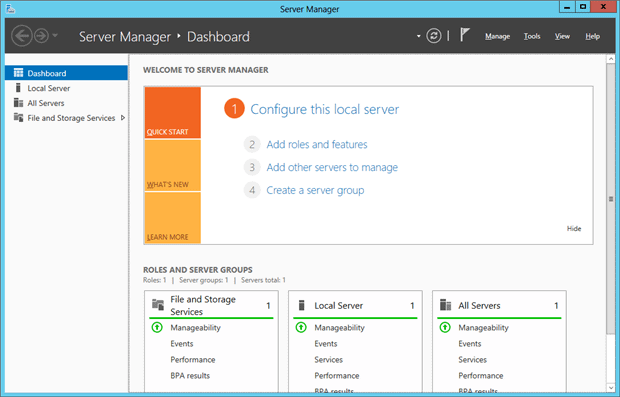Viewport: 620px width, 397px height.
Task: Open dropdown arrow left of refresh
Action: coord(418,36)
